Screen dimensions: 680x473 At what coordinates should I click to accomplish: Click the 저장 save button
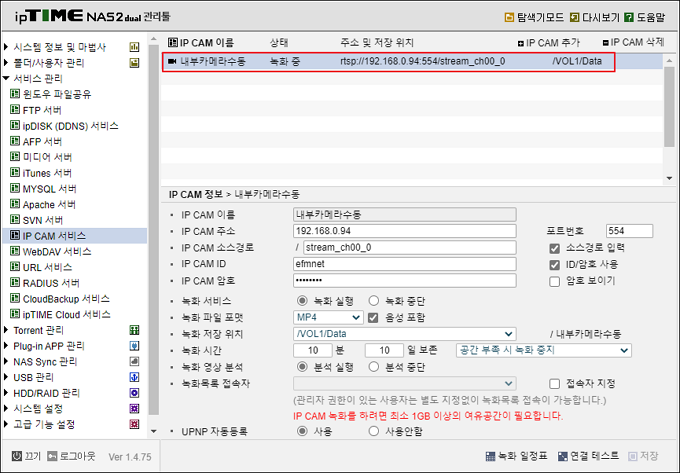643,456
